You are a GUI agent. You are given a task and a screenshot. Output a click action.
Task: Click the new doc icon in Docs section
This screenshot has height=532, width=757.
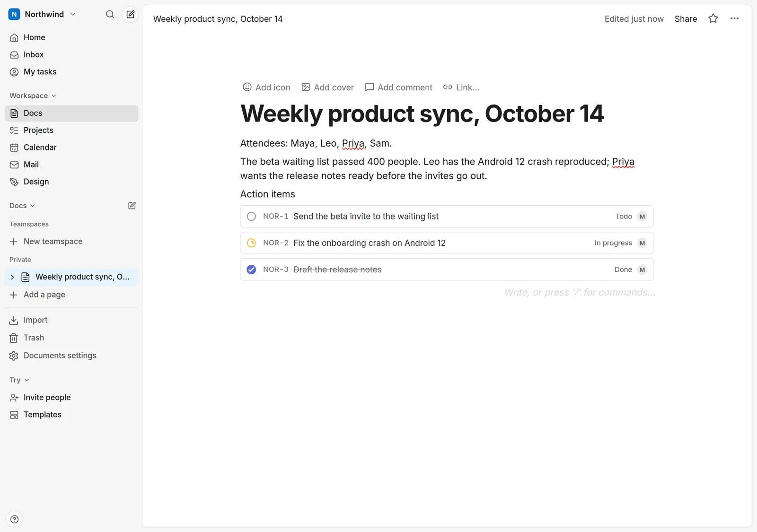tap(132, 206)
